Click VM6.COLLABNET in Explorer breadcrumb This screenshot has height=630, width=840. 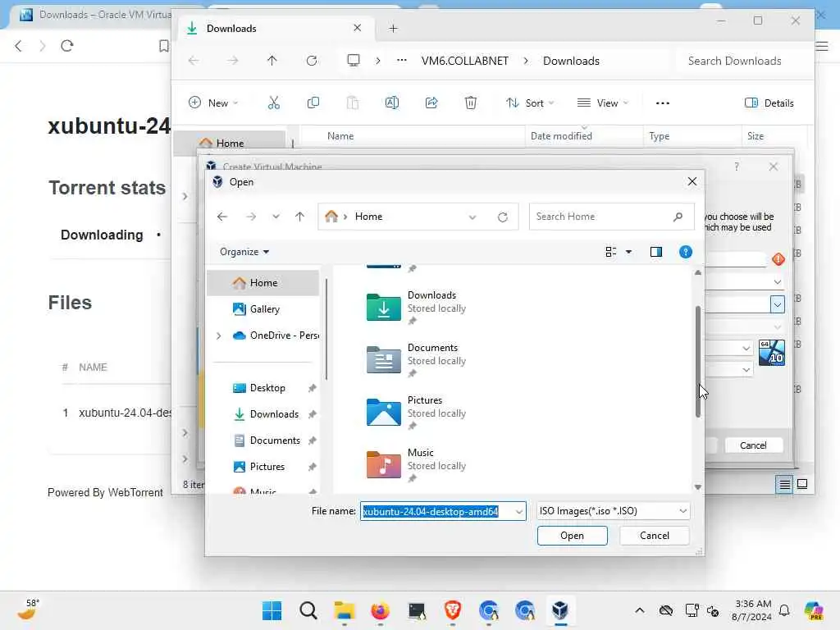pos(465,61)
